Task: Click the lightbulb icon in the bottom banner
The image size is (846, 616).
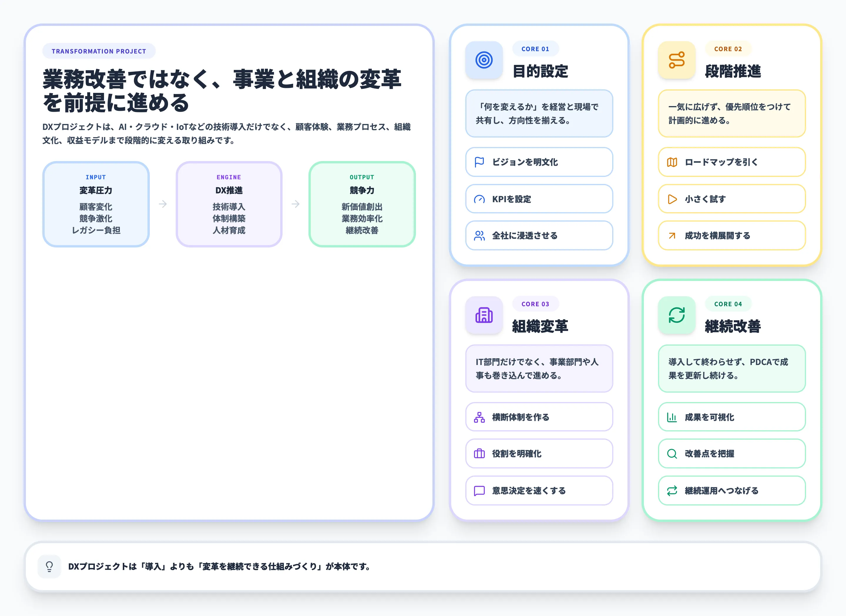Action: click(x=49, y=566)
